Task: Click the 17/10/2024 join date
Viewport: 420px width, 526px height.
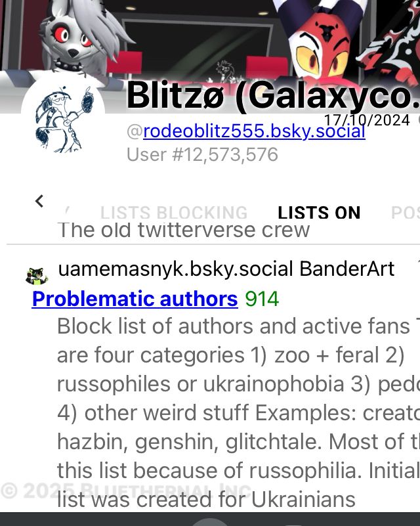Action: pyautogui.click(x=367, y=120)
